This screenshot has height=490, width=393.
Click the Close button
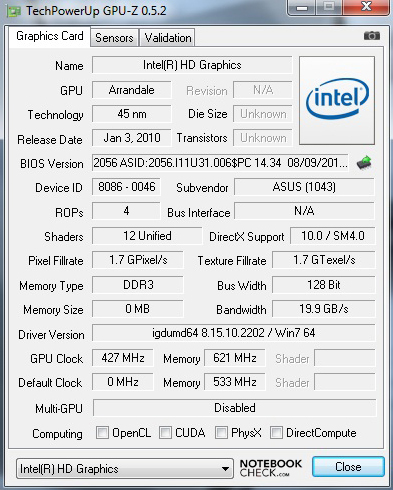pos(348,467)
